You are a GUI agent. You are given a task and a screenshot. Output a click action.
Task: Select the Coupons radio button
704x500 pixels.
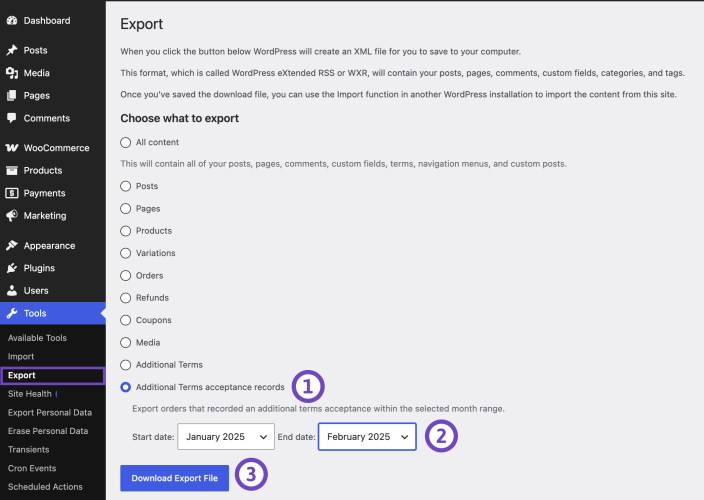pos(126,320)
